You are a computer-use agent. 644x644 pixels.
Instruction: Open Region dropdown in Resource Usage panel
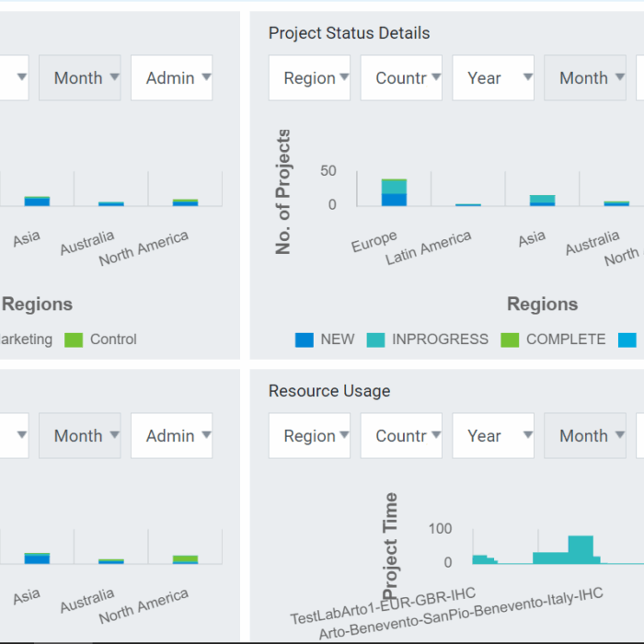(309, 435)
